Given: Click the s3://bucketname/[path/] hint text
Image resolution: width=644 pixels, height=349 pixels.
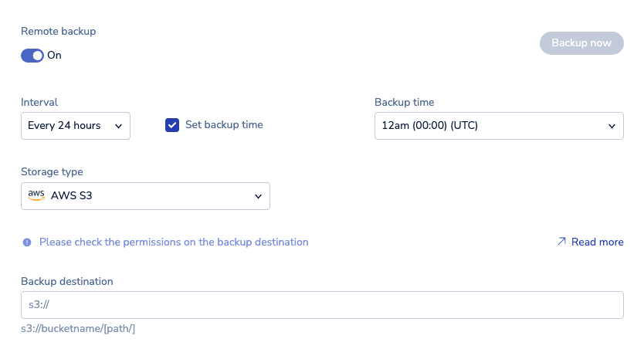Looking at the screenshot, I should [x=78, y=329].
